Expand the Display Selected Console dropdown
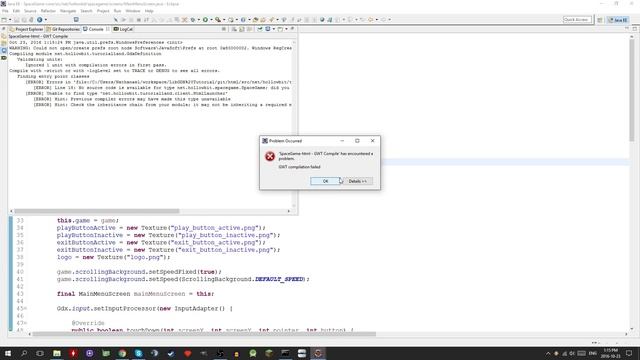The height and width of the screenshot is (360, 640). (273, 29)
